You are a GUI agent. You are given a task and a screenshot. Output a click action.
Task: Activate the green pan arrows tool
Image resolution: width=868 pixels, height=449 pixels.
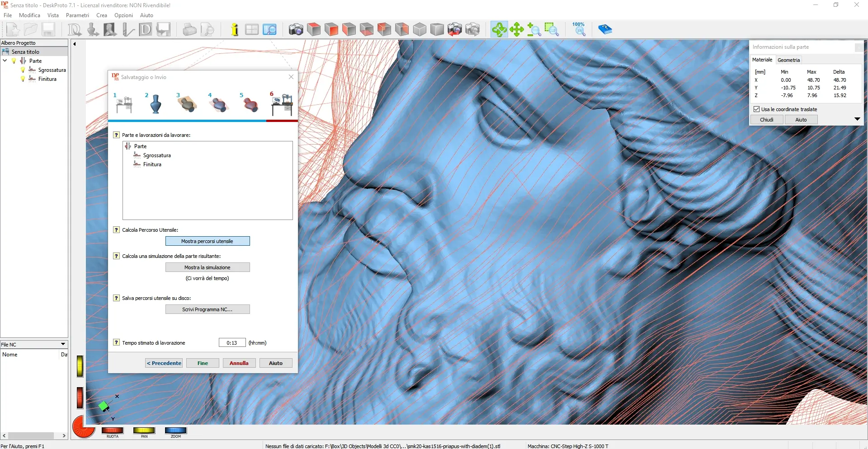pos(517,30)
